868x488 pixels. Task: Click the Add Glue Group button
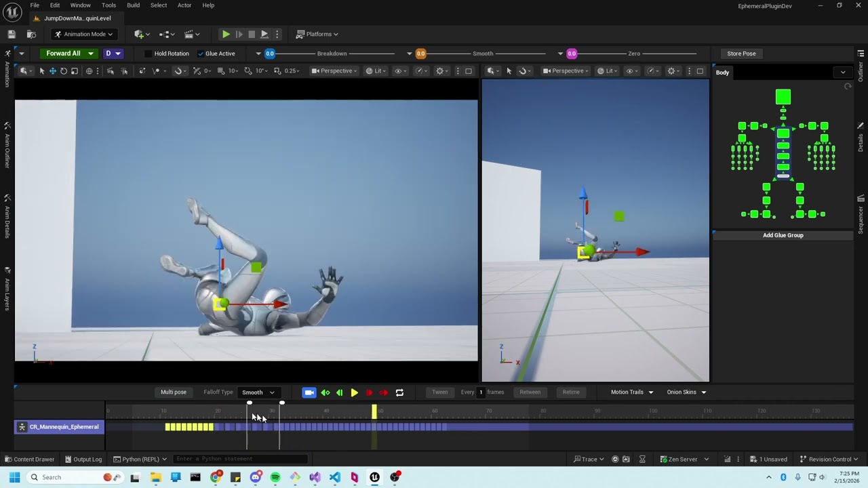coord(783,235)
